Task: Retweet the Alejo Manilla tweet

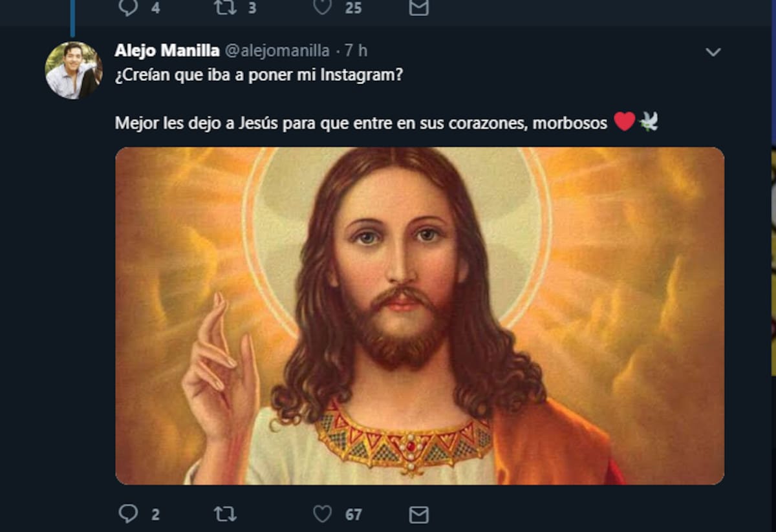Action: tap(224, 514)
